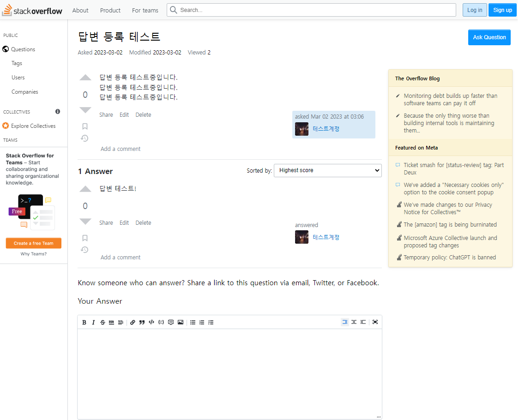Open Explore Collectives
Viewport: 519px width, 420px height.
click(x=33, y=126)
